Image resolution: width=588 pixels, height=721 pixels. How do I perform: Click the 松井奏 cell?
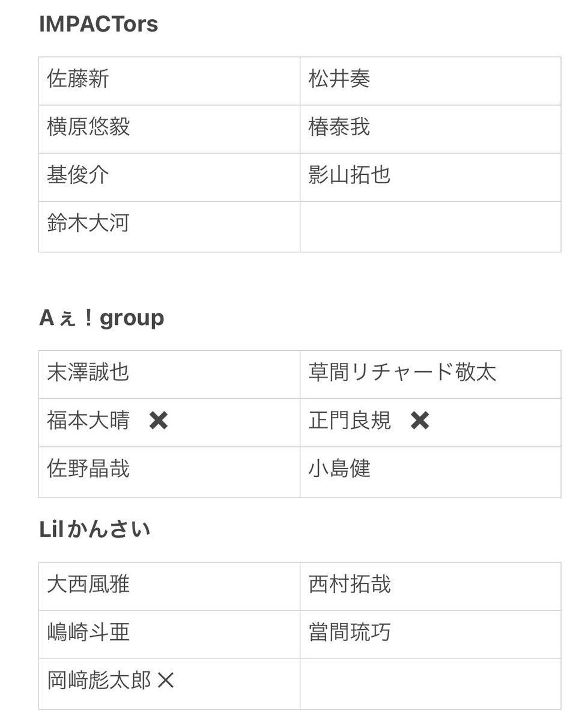[431, 81]
